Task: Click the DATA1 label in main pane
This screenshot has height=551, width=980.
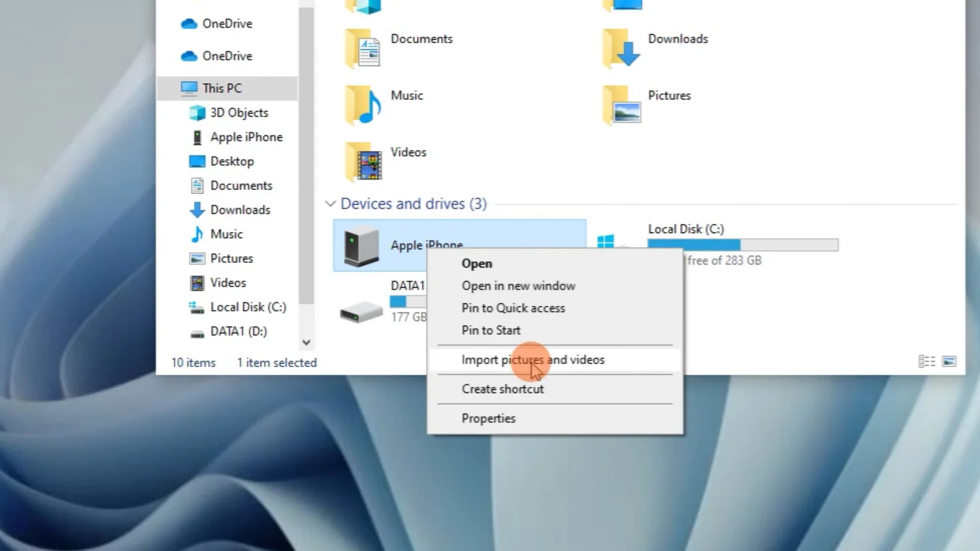Action: pos(408,285)
